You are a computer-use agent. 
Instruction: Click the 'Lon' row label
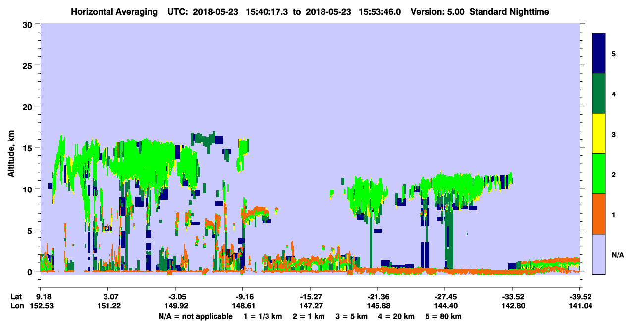coord(16,306)
